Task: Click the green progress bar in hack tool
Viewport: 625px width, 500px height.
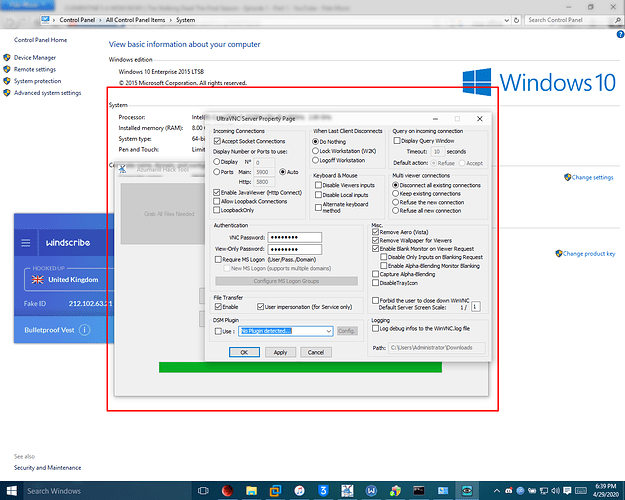Action: (300, 367)
